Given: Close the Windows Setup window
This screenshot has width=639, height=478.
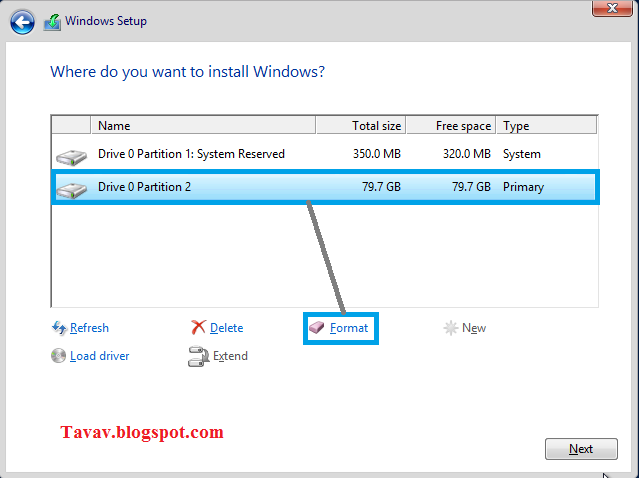Looking at the screenshot, I should [x=612, y=8].
